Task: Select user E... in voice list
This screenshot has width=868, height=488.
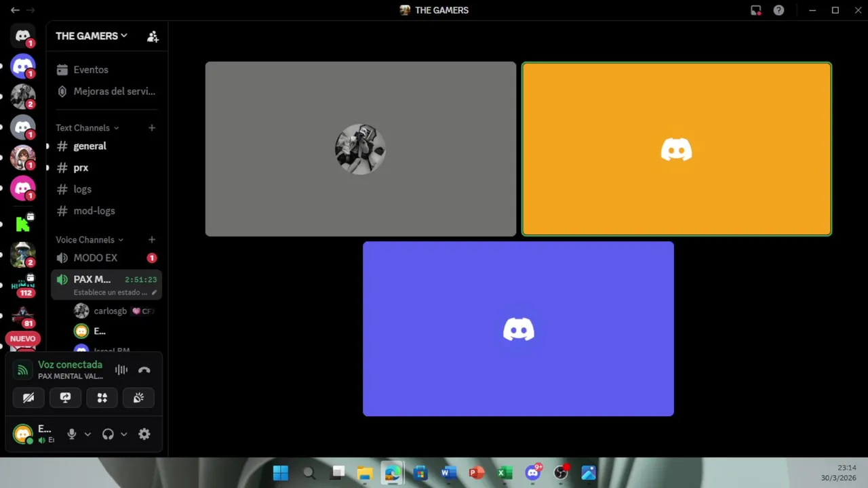Action: click(x=115, y=331)
